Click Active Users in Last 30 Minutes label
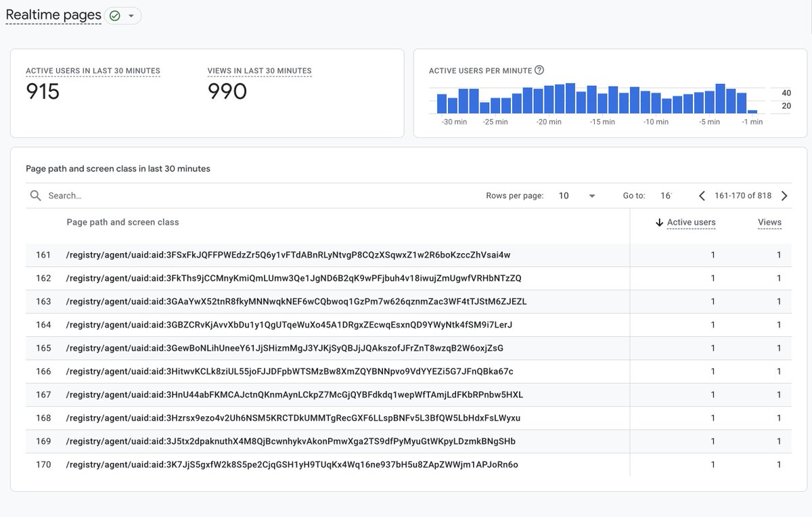 [93, 70]
